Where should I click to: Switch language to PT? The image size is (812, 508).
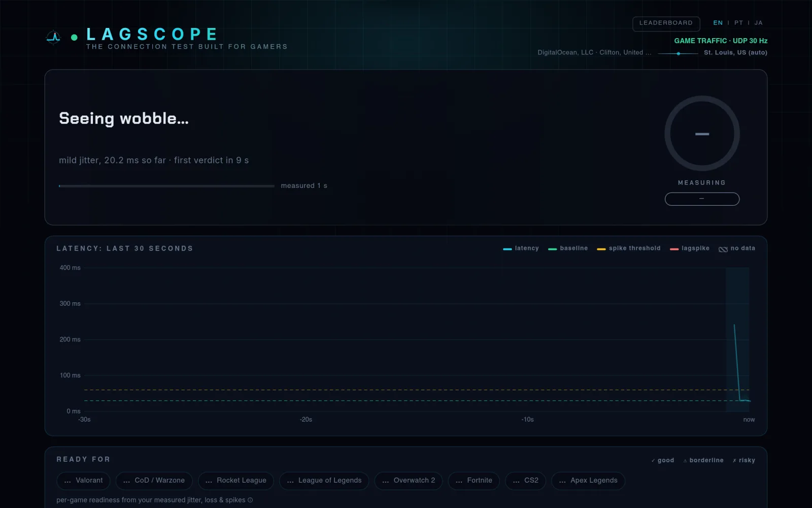(x=738, y=23)
